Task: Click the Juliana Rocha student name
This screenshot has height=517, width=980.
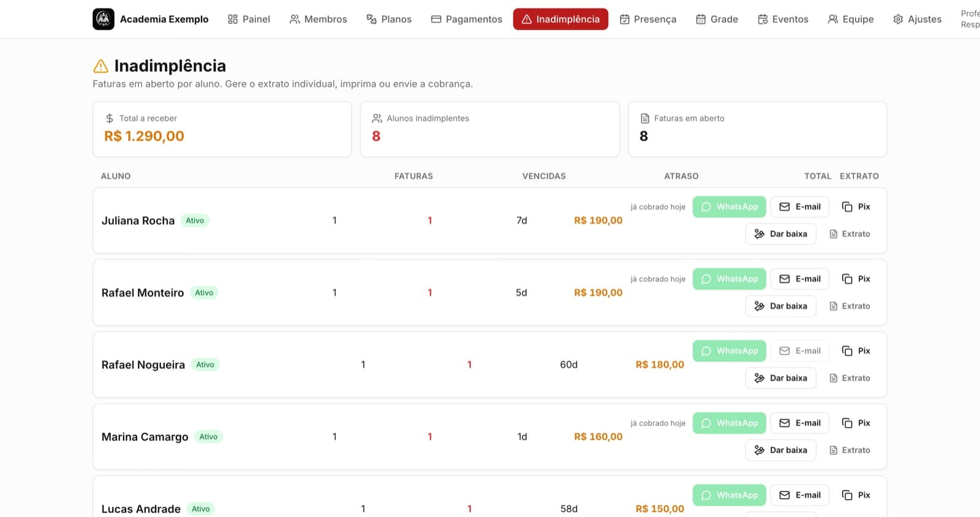Action: point(138,221)
